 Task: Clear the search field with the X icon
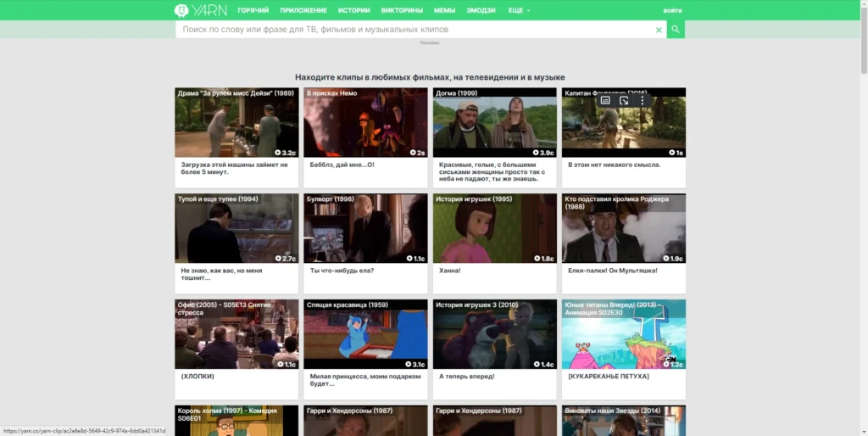[659, 30]
